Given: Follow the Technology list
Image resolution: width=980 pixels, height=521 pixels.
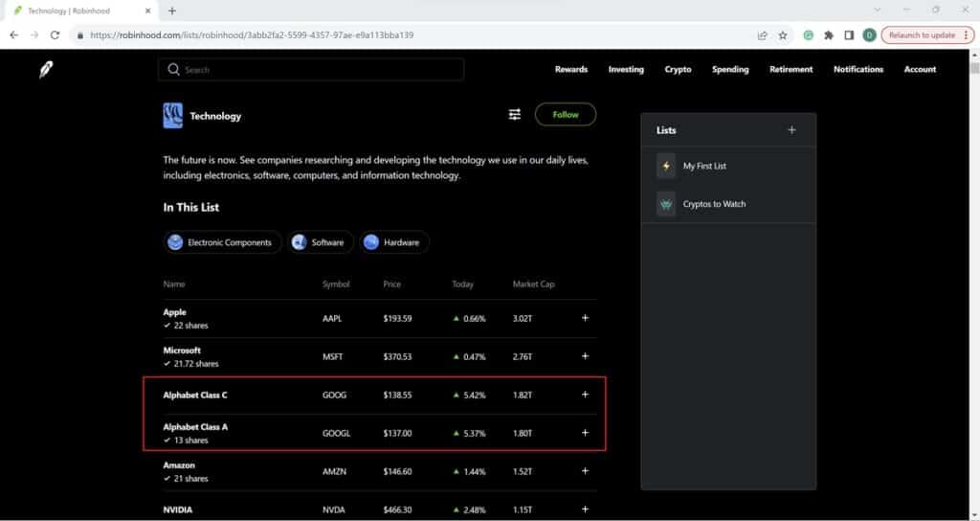Looking at the screenshot, I should [x=566, y=115].
